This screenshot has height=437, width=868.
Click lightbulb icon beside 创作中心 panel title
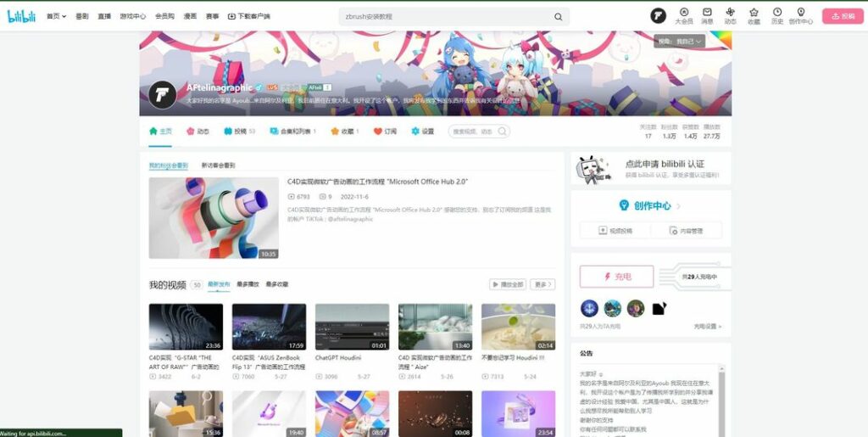pos(624,205)
